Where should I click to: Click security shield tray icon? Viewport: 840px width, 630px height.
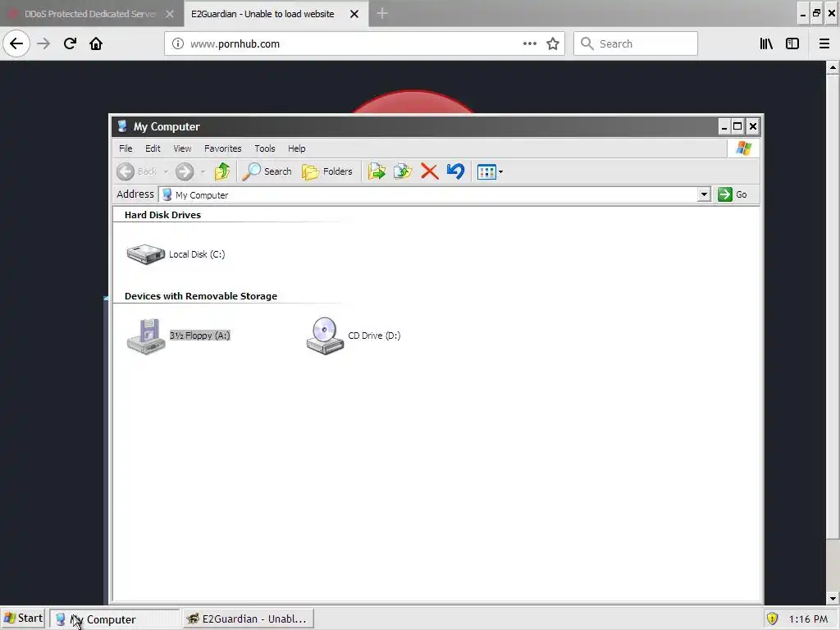pos(772,619)
